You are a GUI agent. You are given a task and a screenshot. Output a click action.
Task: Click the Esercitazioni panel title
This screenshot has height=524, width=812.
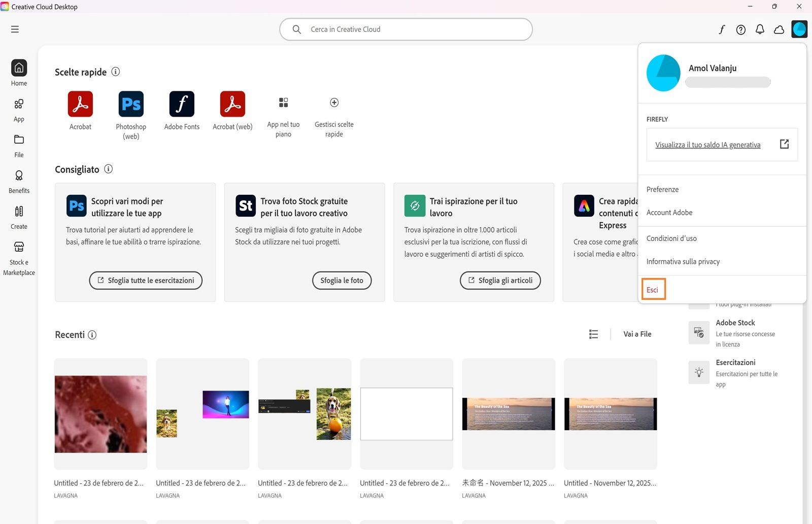pos(735,362)
